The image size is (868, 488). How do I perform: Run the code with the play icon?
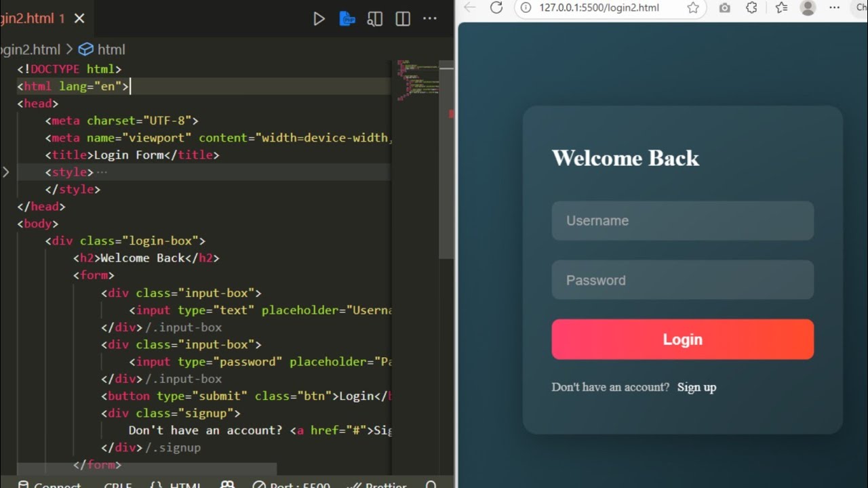[x=319, y=19]
